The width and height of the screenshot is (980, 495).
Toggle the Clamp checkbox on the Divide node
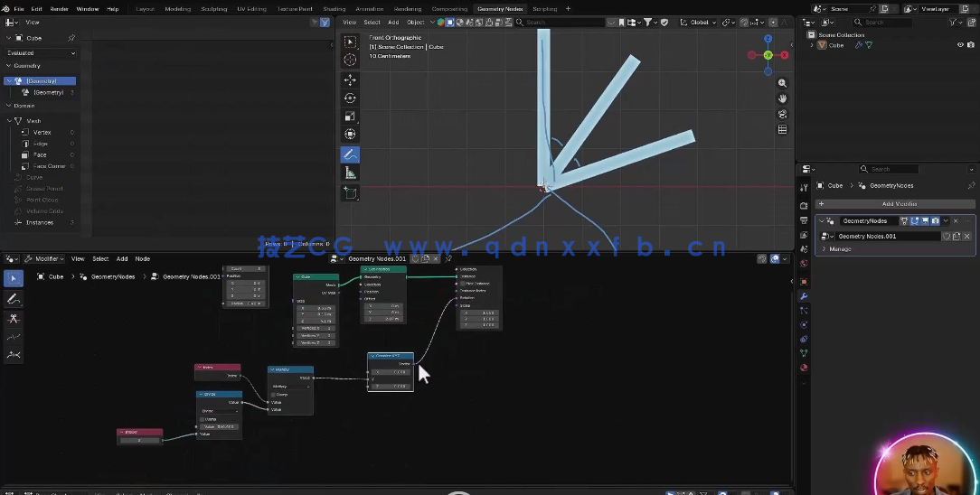pos(203,419)
